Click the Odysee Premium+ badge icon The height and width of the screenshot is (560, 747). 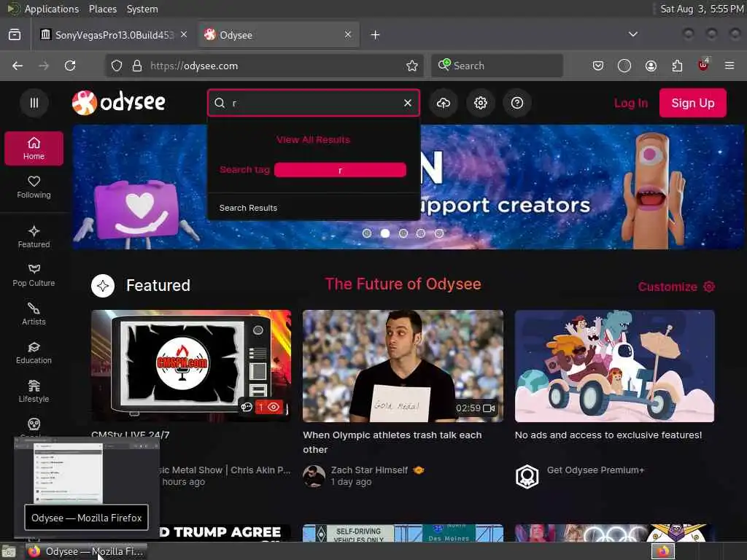[x=527, y=476]
